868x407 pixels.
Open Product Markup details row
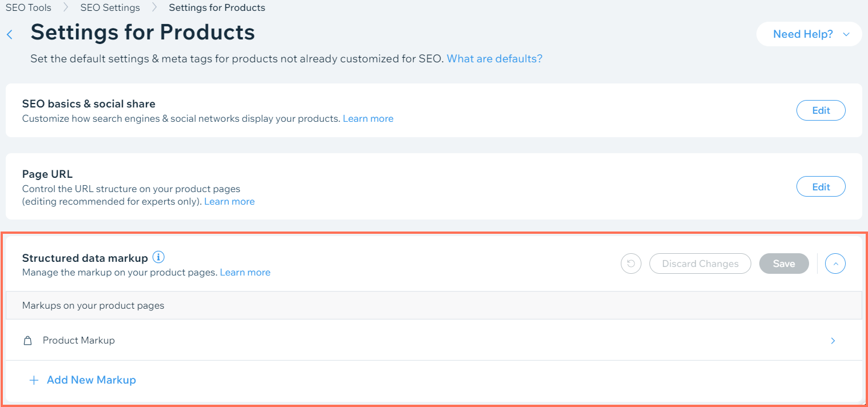78,340
